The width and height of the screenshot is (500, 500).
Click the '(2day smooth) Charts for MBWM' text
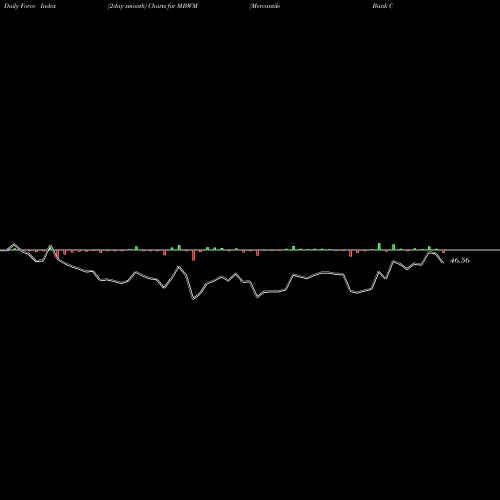coord(153,6)
